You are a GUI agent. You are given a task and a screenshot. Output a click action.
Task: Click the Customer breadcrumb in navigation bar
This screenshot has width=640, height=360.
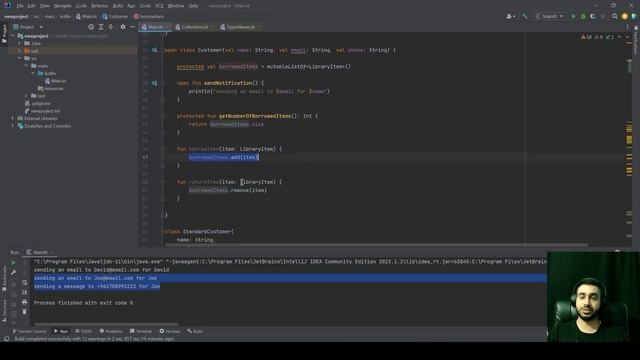115,17
